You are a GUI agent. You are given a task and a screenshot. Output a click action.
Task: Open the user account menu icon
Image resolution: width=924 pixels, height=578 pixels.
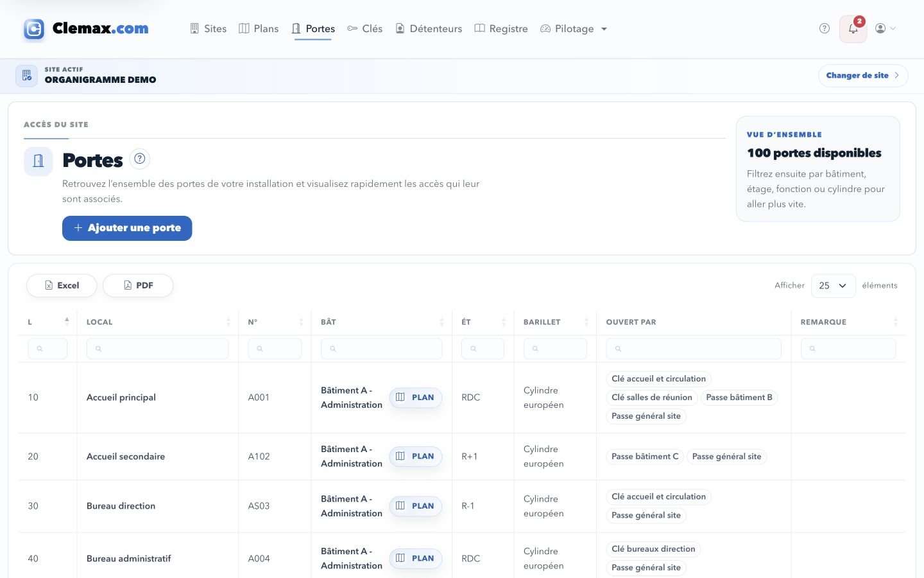click(x=885, y=28)
